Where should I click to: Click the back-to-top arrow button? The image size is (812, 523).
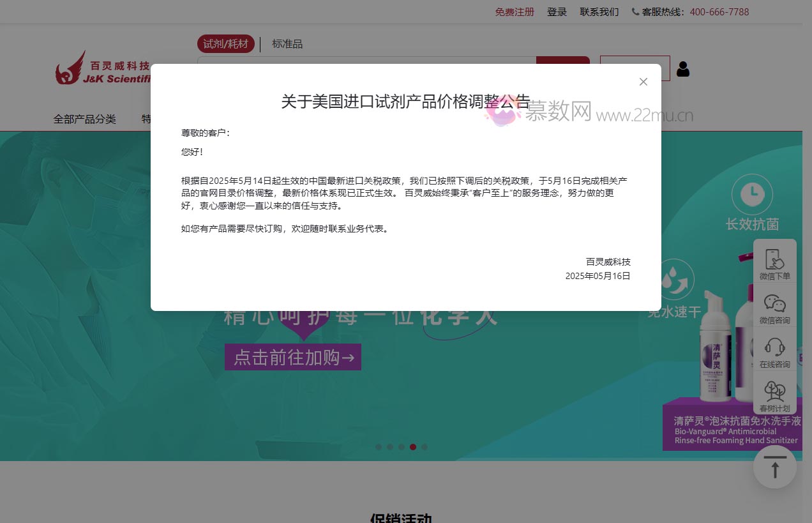(x=774, y=467)
